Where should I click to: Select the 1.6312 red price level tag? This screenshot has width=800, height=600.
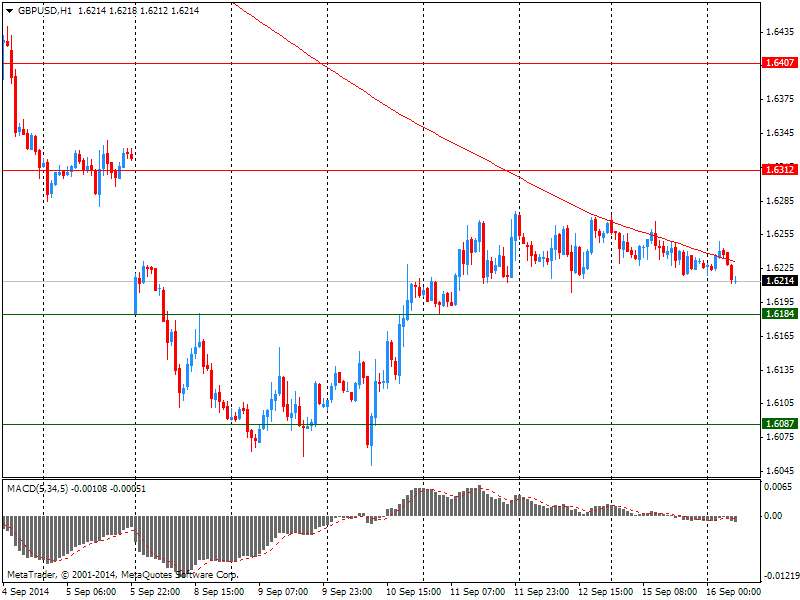(x=780, y=169)
